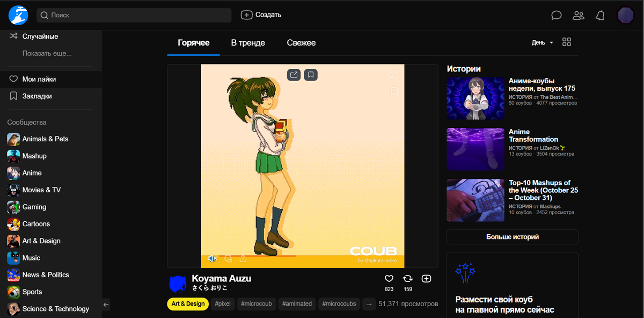Open the Аниме-коубы недели, выпуск 175 title
The width and height of the screenshot is (644, 318).
(x=542, y=85)
